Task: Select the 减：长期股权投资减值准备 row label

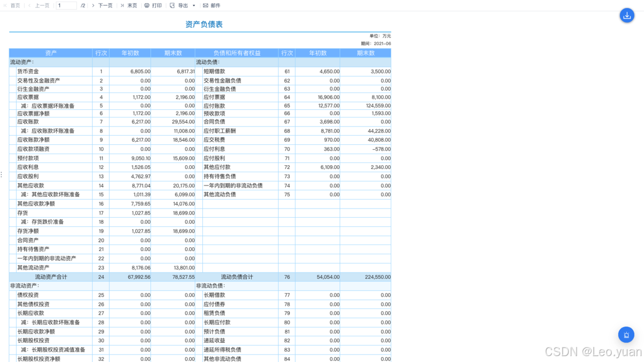Action: pos(53,350)
